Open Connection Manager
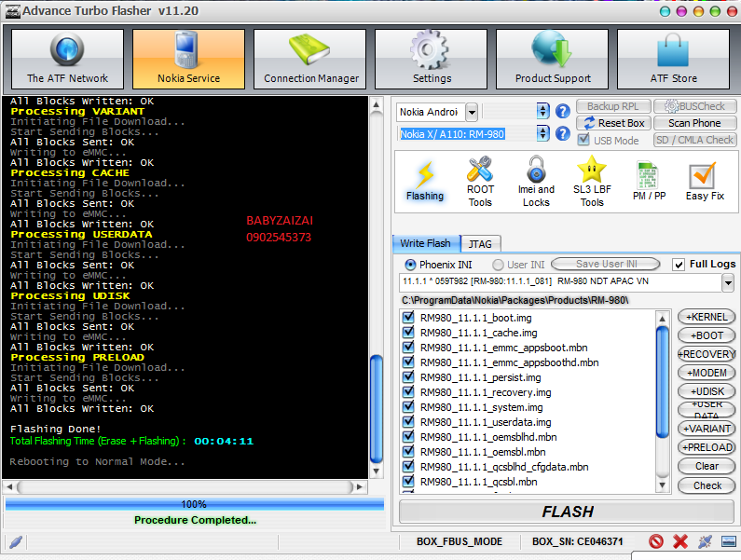Screen dimensions: 741x560 310,59
